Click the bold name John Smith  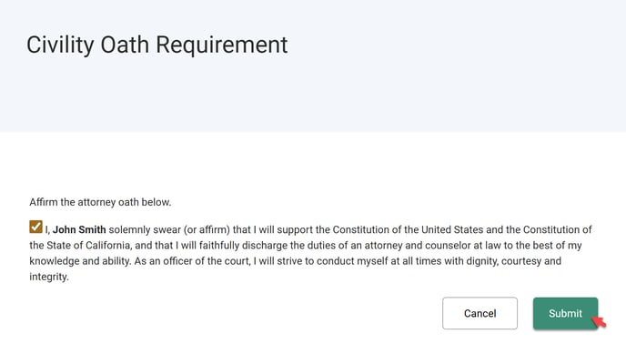pyautogui.click(x=79, y=229)
